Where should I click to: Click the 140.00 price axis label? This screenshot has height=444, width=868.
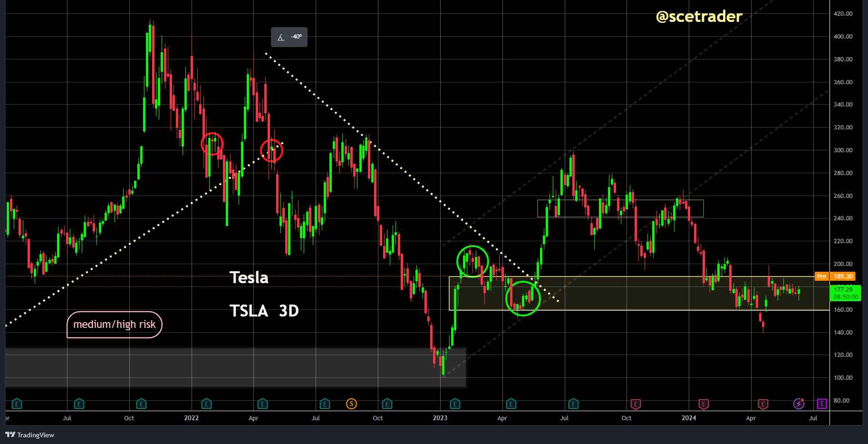tap(843, 333)
